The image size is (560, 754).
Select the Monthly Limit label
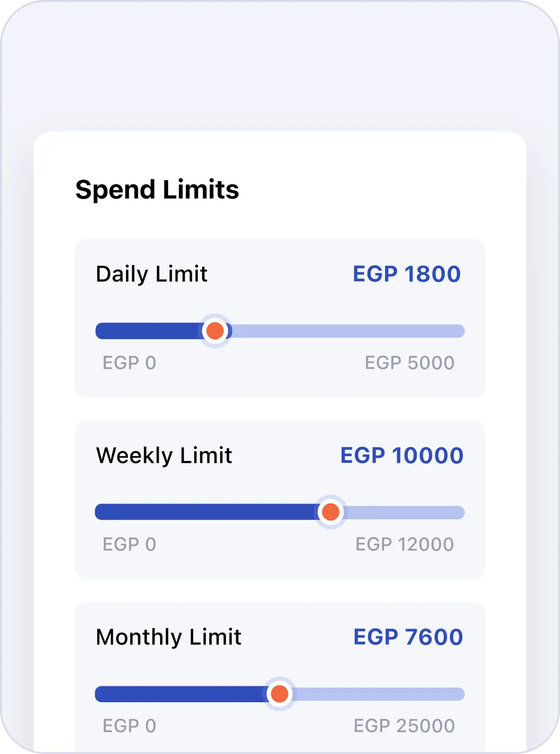[168, 637]
